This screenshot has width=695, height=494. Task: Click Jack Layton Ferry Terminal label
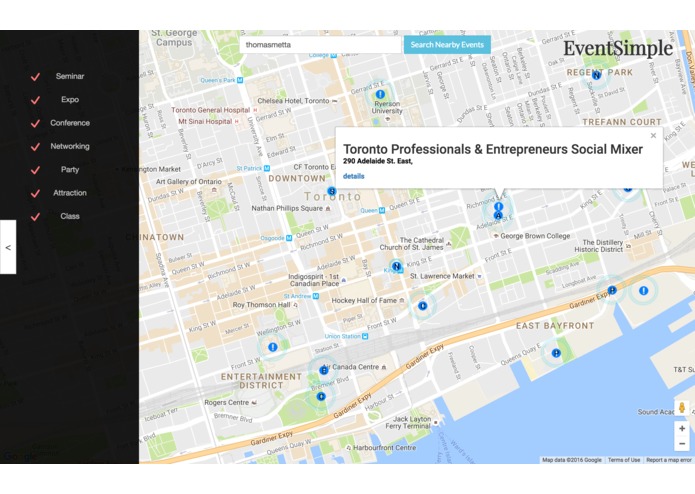[408, 422]
